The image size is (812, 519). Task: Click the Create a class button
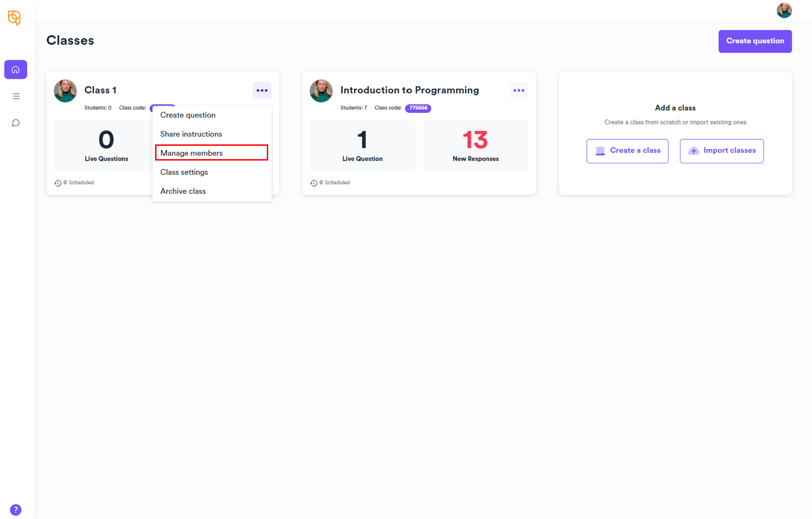coord(627,151)
